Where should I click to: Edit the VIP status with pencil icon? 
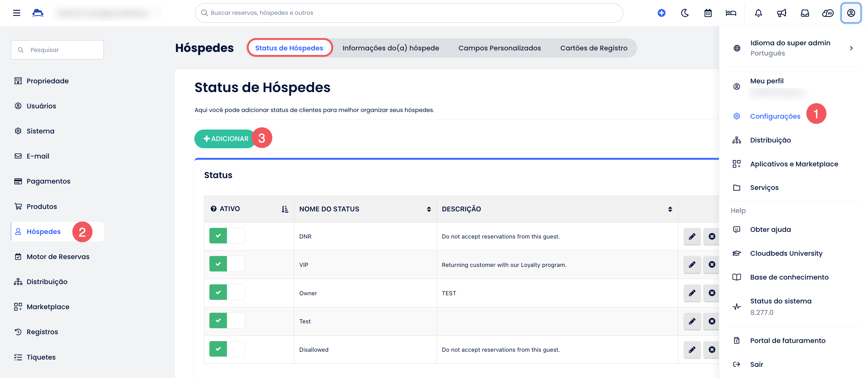[x=692, y=265]
